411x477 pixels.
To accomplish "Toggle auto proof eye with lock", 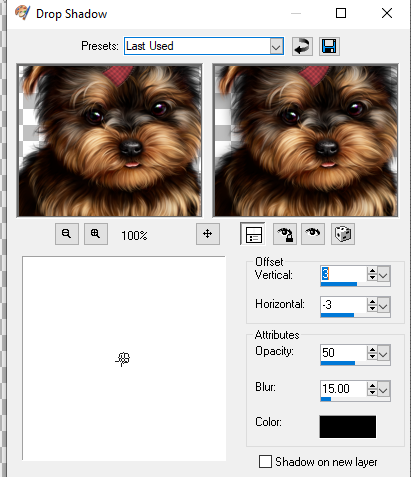I will pyautogui.click(x=285, y=234).
